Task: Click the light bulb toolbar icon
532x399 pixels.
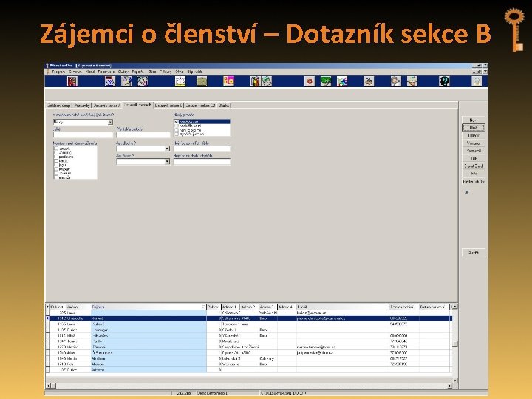Action: tap(477, 81)
